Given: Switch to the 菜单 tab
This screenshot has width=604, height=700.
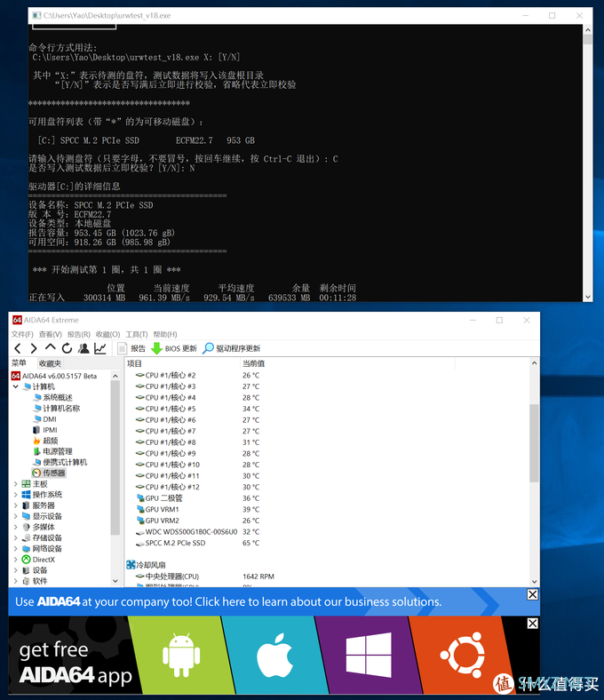Looking at the screenshot, I should coord(19,363).
